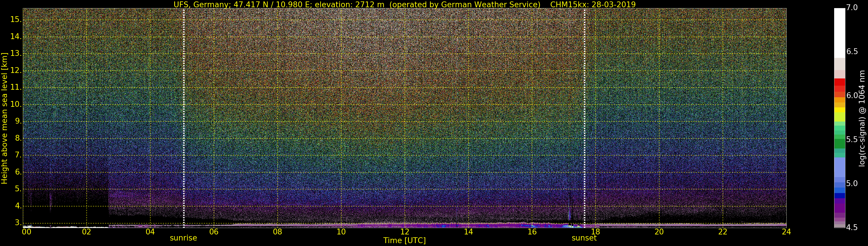Click the 'sunrise' label below the axis
Viewport: 868px width, 246px height.
coord(183,238)
